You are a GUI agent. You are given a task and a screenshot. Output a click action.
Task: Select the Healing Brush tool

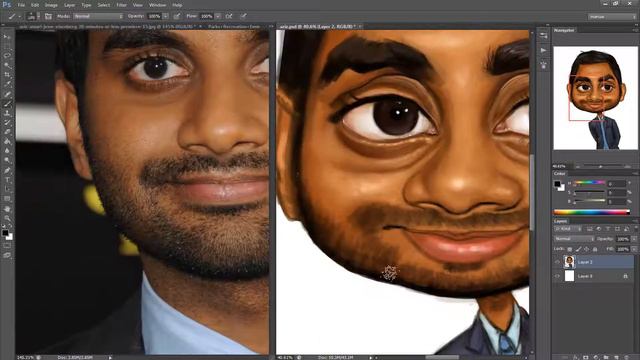pyautogui.click(x=7, y=94)
